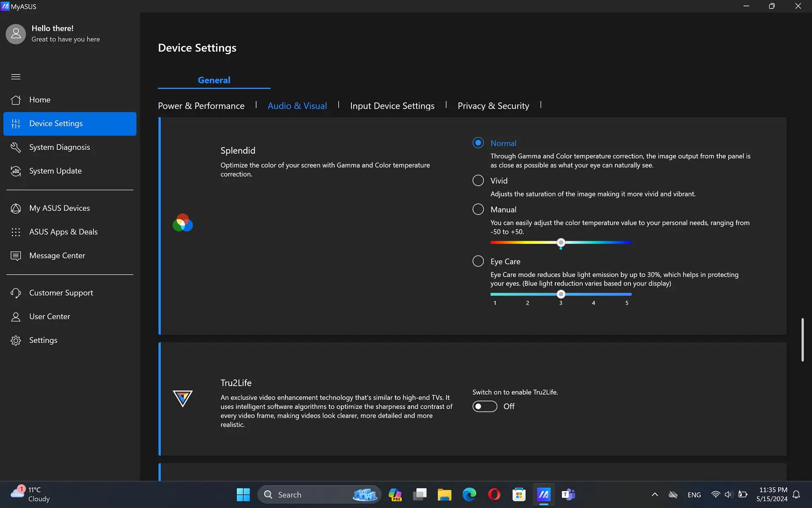This screenshot has width=812, height=508.
Task: Open Task View from taskbar
Action: coord(420,494)
